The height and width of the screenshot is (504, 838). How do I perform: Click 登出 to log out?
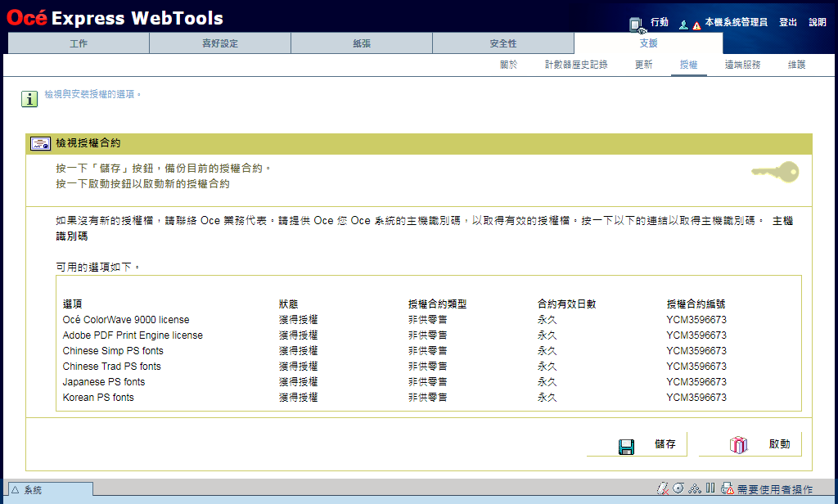[x=788, y=22]
